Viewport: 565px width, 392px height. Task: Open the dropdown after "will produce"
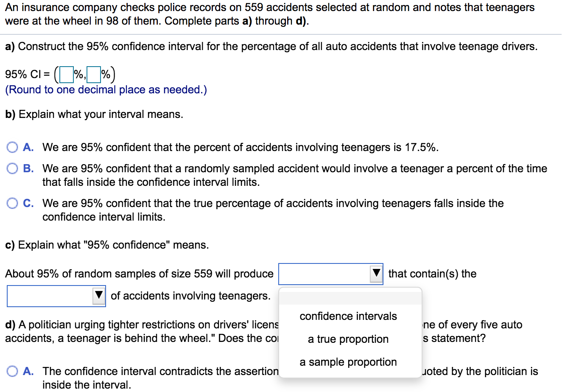330,274
